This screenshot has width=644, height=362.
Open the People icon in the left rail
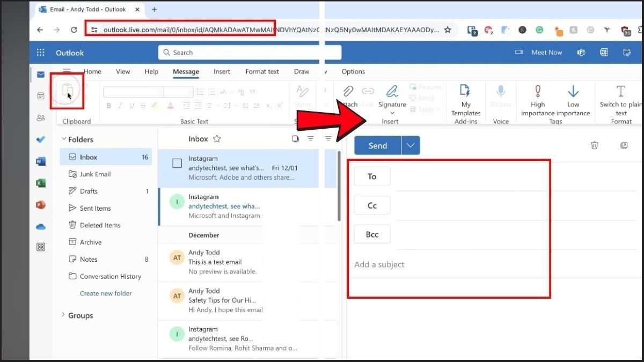[x=41, y=118]
